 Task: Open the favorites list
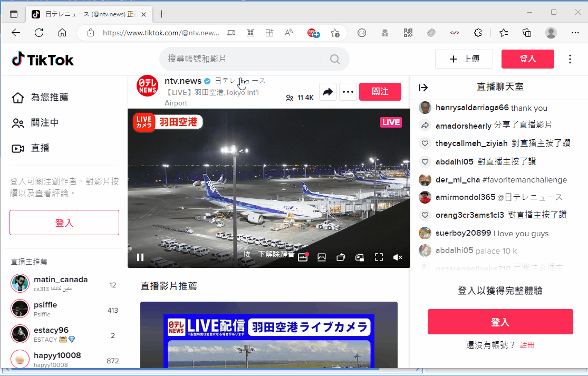pos(504,33)
